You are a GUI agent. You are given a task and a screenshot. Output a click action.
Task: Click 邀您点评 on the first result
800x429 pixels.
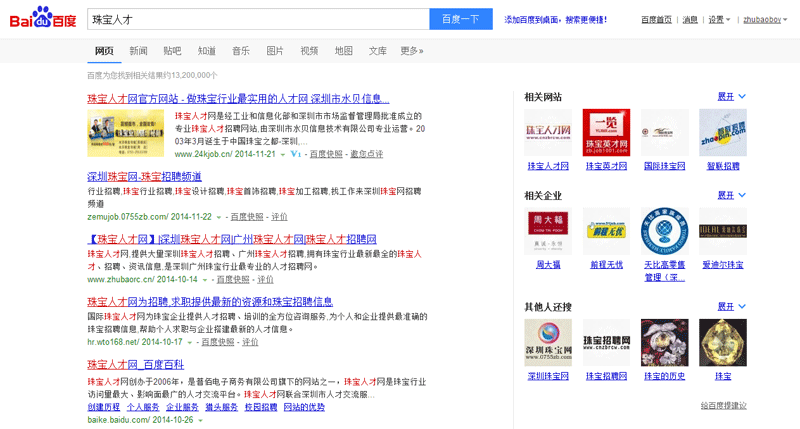[x=366, y=154]
